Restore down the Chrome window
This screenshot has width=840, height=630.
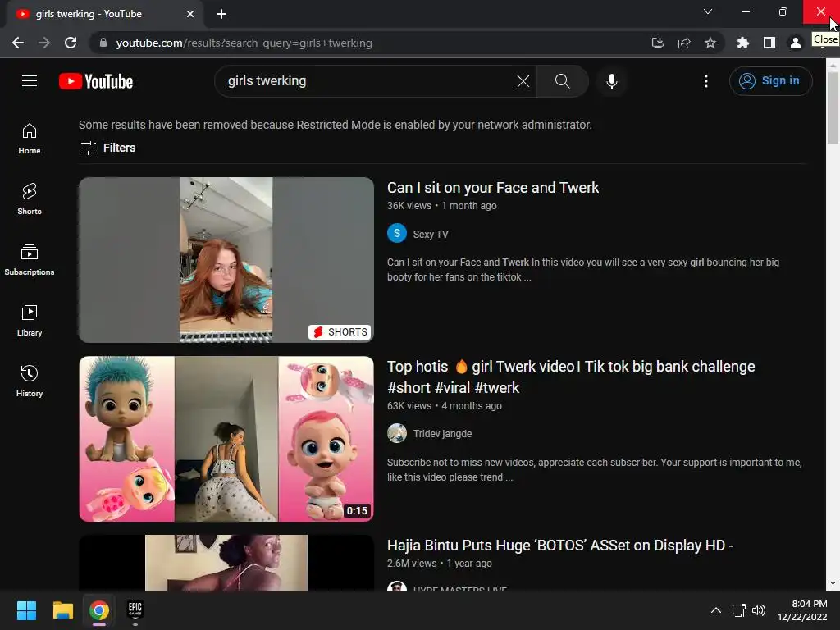point(783,11)
